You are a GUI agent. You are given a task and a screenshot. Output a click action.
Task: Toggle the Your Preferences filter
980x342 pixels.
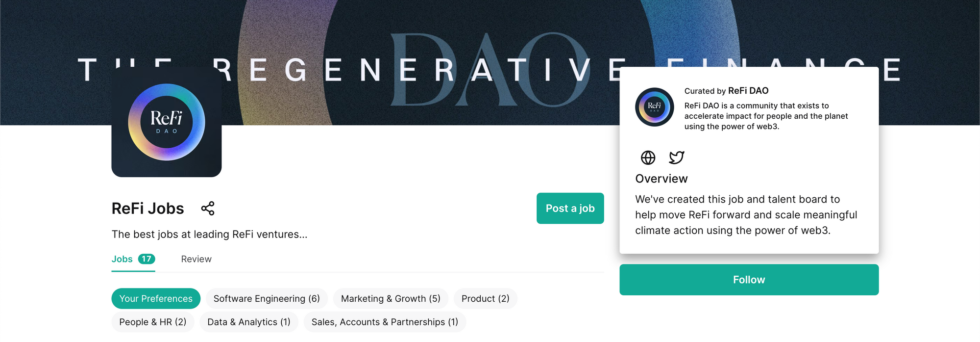pos(156,299)
